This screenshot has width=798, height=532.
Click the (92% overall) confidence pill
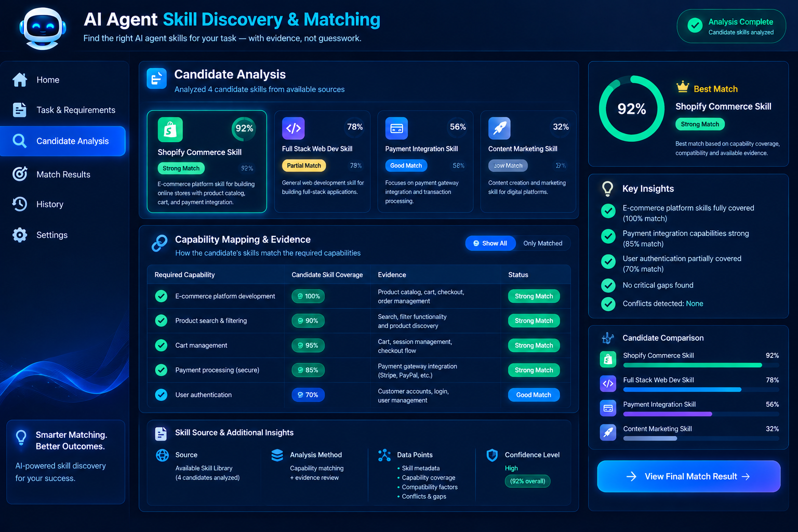click(x=527, y=481)
